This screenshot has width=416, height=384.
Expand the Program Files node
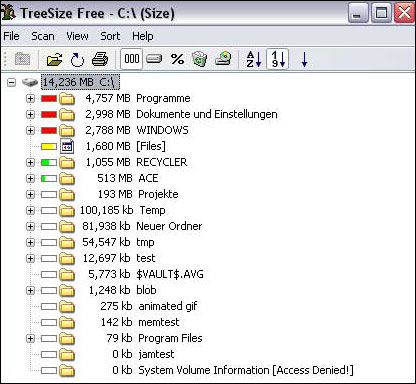[x=30, y=338]
